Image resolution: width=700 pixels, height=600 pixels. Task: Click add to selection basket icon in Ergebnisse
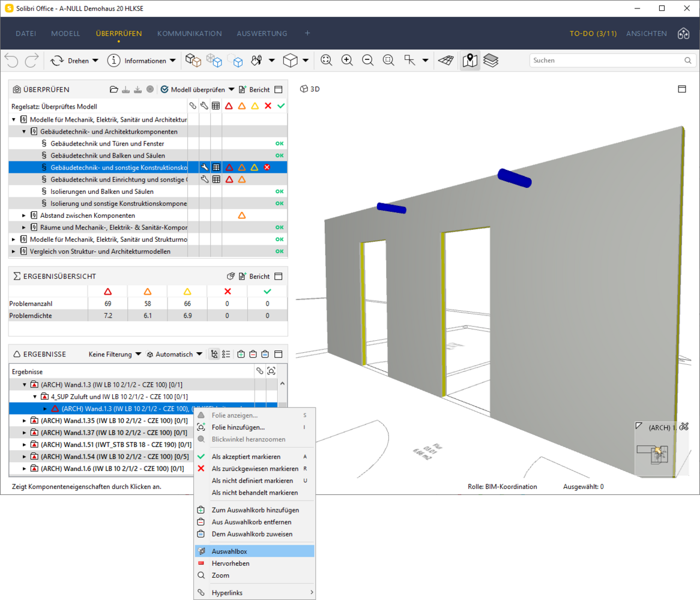pos(241,354)
